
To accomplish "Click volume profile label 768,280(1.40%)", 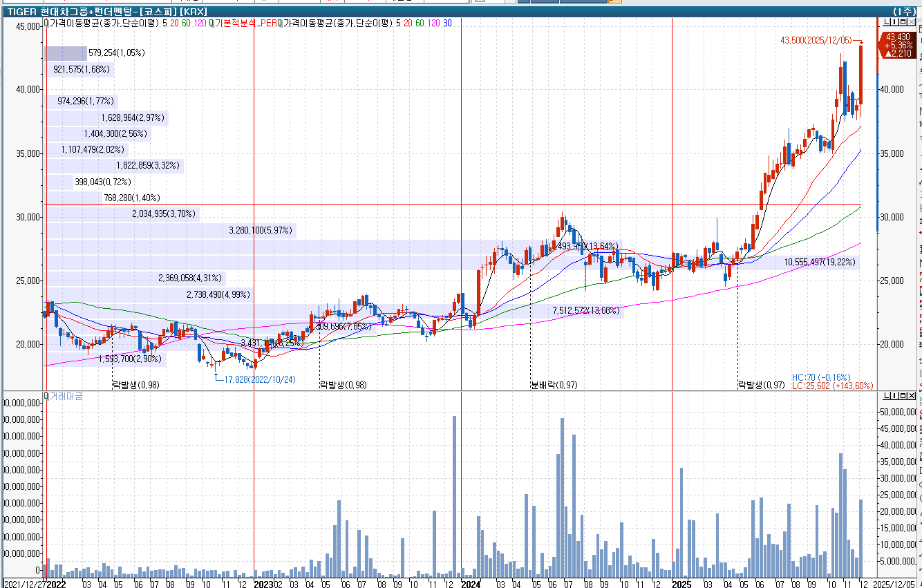I will tap(131, 198).
